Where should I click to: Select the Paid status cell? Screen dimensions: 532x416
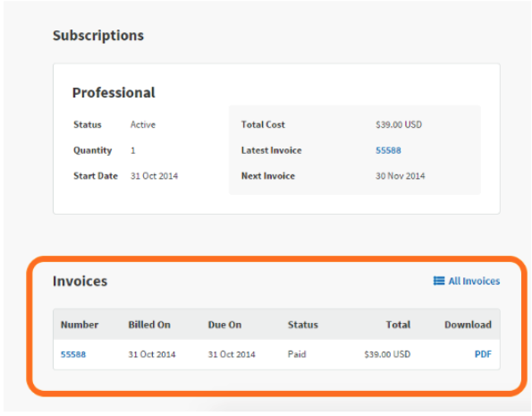[x=297, y=354]
